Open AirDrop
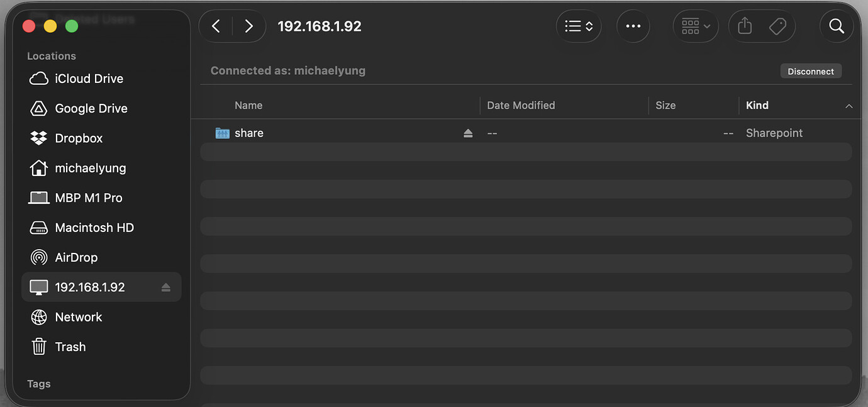Screen dimensions: 868x407 (x=76, y=257)
